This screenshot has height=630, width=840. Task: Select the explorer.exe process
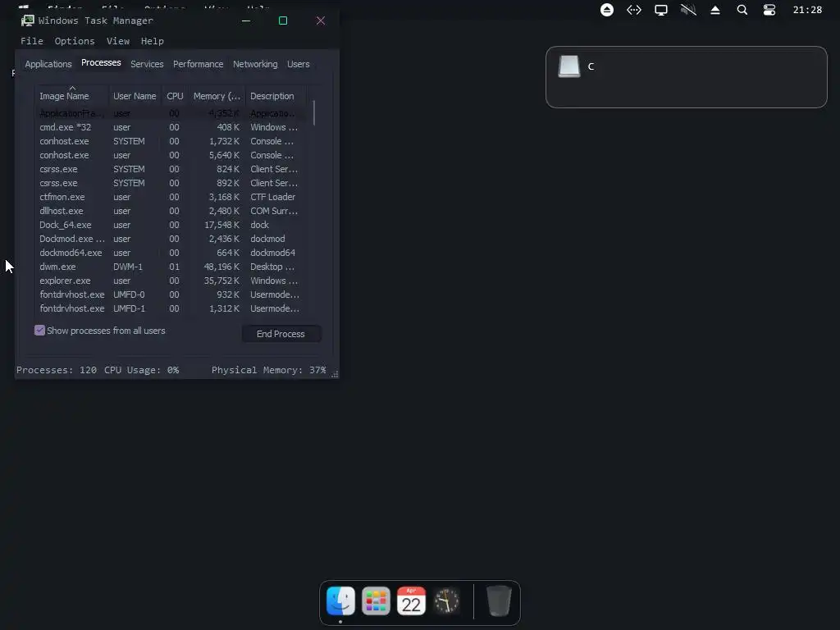171,281
